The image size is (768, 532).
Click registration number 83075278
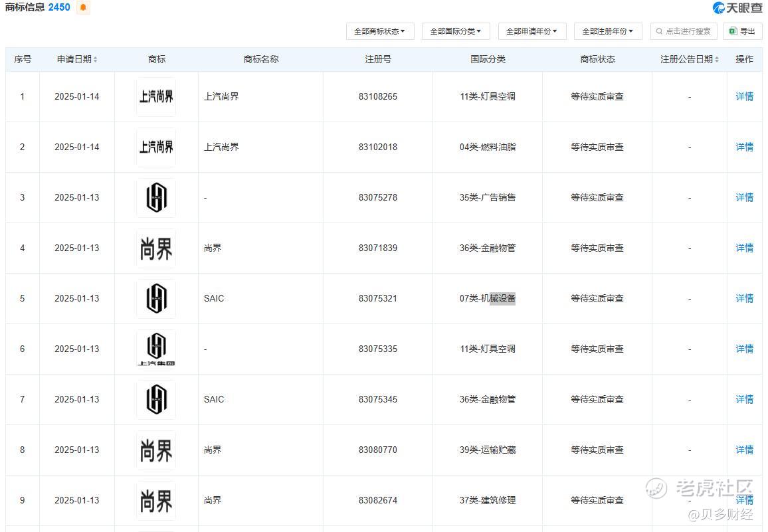378,197
